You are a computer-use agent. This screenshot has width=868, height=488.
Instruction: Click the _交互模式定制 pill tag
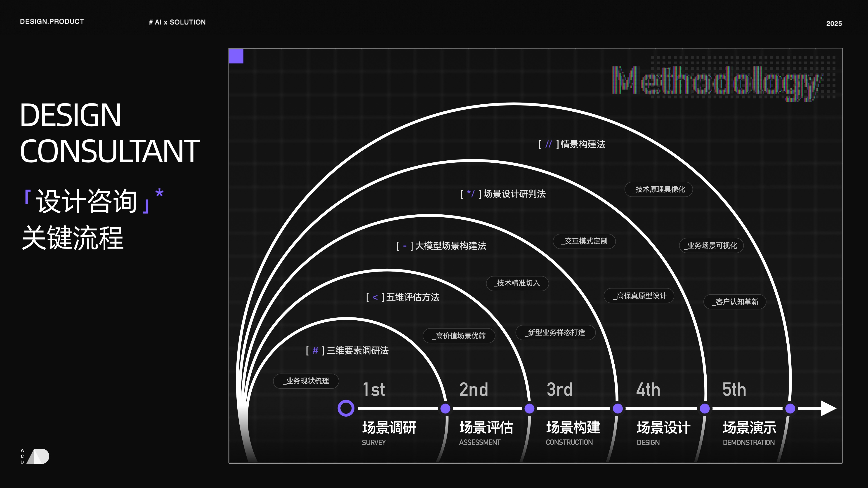pyautogui.click(x=584, y=241)
